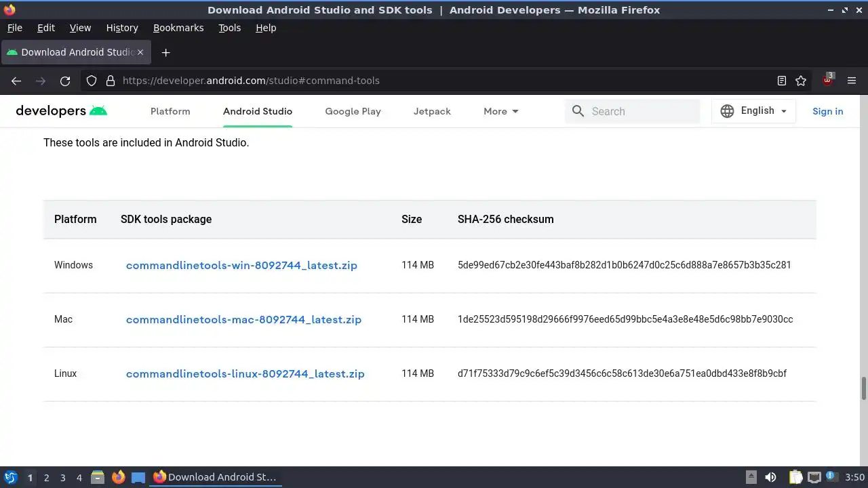Click the tray expand arrow icon

coord(751,477)
